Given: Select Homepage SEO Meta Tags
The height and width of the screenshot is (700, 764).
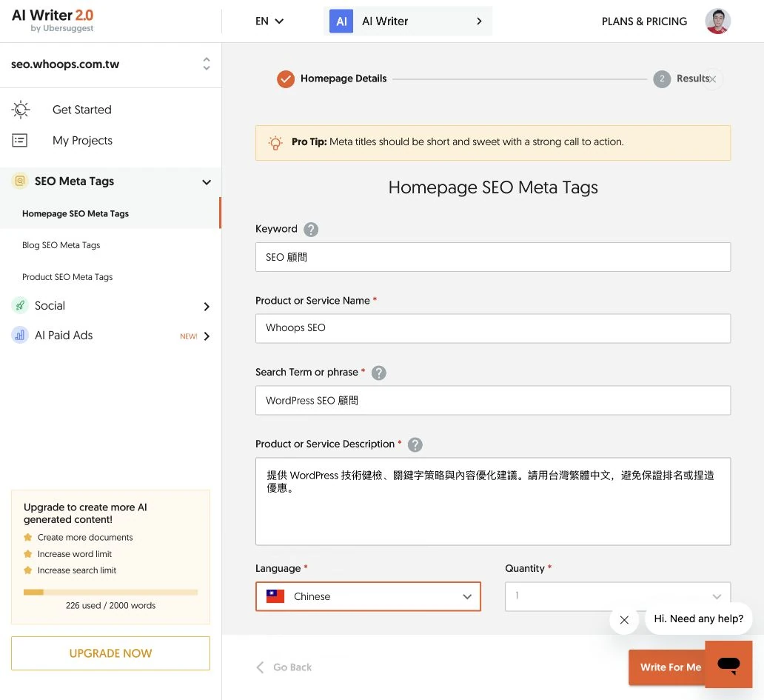Looking at the screenshot, I should click(76, 213).
